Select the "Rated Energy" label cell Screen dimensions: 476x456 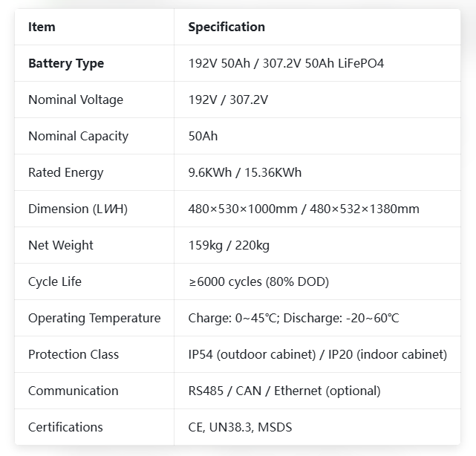(x=66, y=172)
